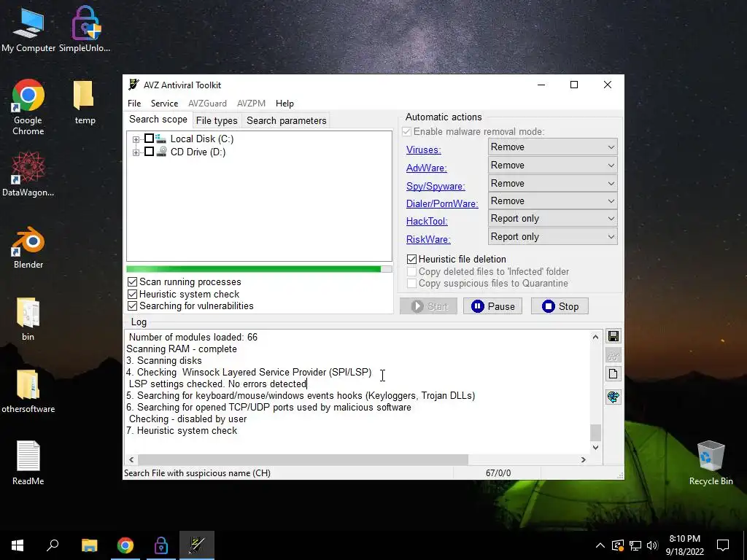Click the '7. Heuristic system check' log line

point(182,430)
